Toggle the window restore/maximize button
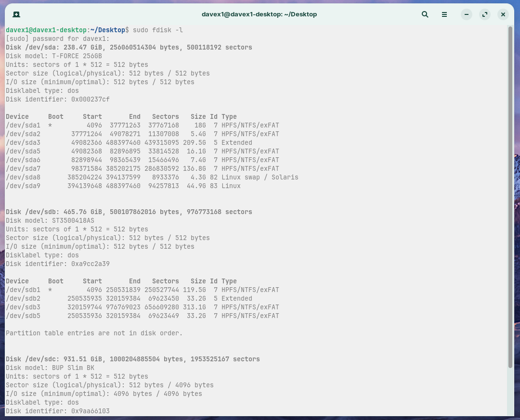The width and height of the screenshot is (520, 420). click(484, 14)
